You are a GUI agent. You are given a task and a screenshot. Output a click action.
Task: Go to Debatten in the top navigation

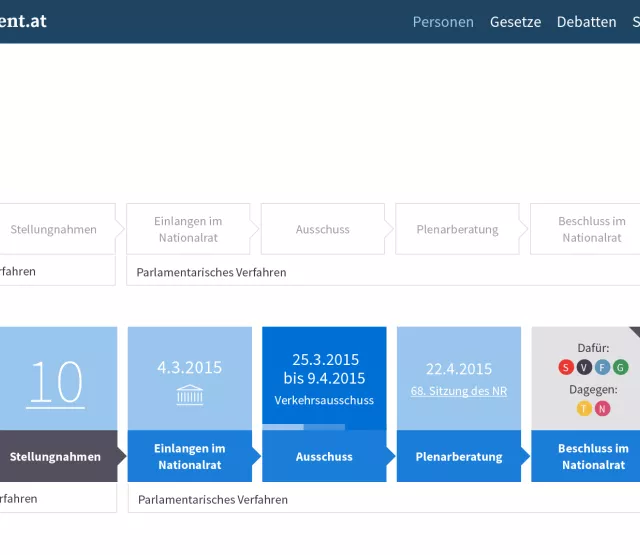586,21
